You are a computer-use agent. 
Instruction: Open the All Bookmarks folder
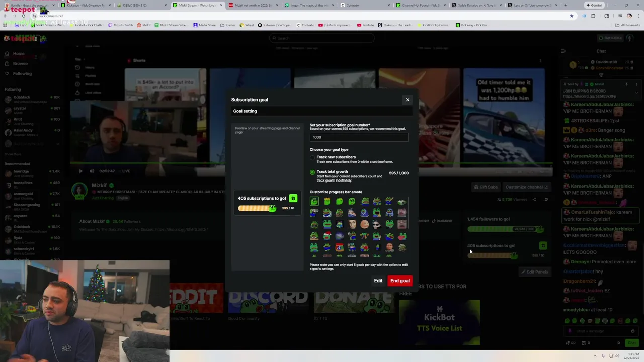(628, 25)
